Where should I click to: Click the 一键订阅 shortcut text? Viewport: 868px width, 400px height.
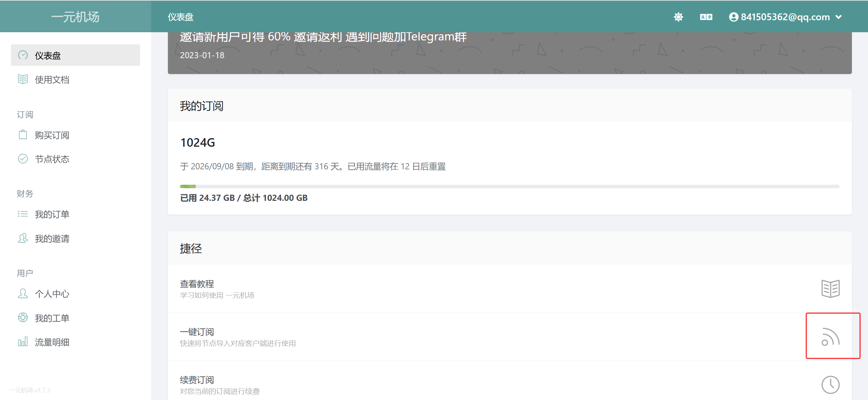(197, 332)
